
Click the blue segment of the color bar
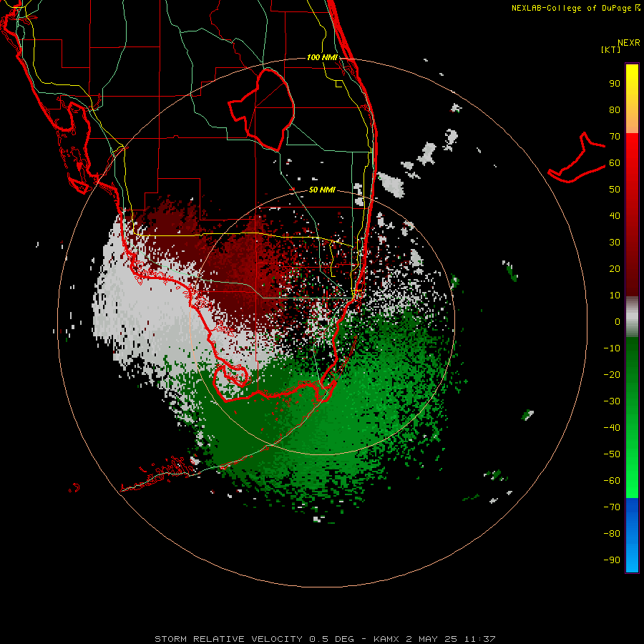[x=632, y=535]
